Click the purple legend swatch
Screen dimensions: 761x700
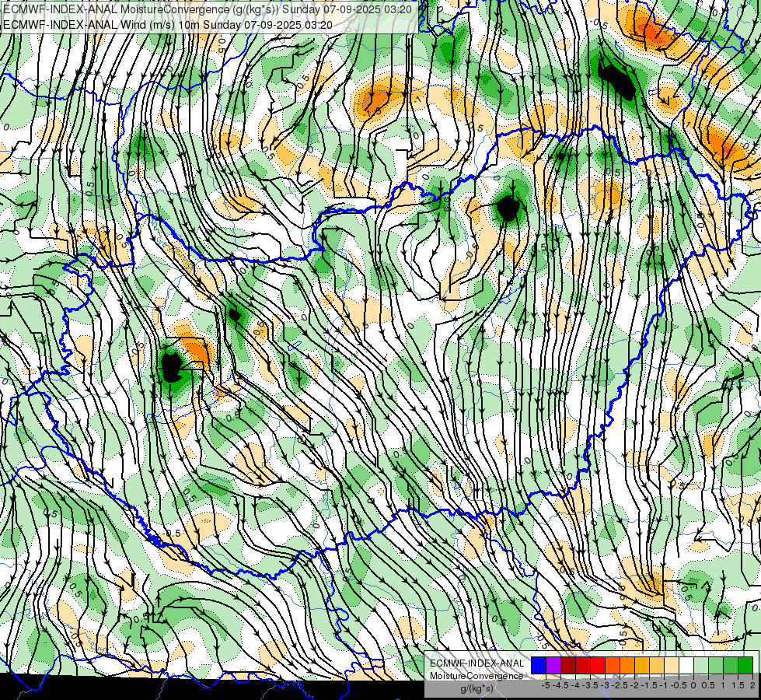[x=553, y=666]
